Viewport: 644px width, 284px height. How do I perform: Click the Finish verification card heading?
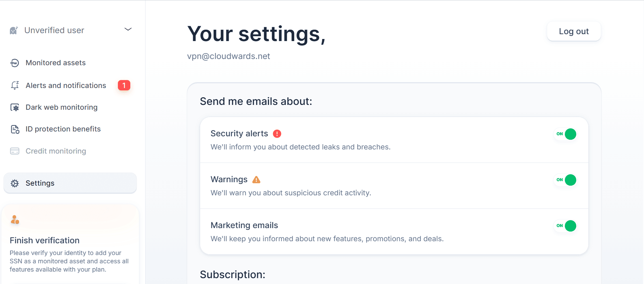[x=45, y=240]
